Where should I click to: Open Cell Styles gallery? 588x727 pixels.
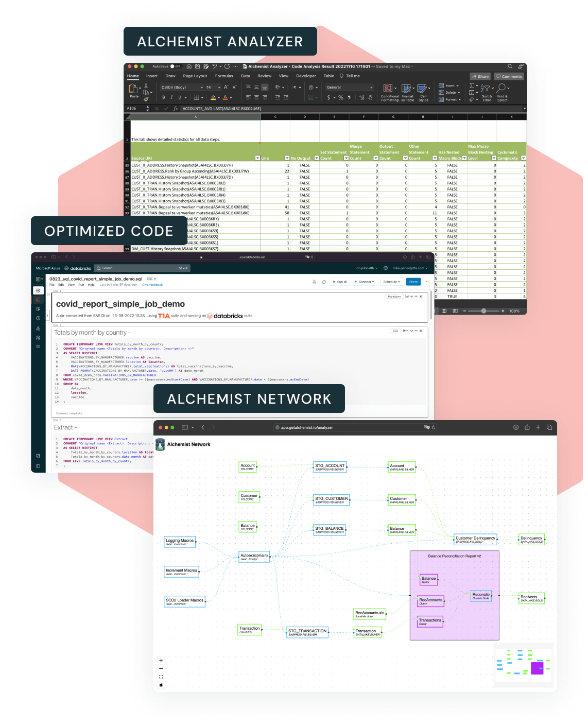423,93
